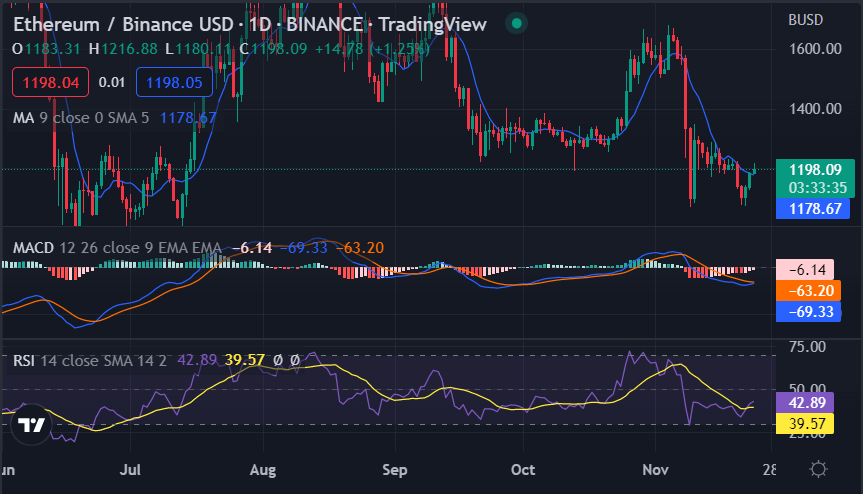Click the pink −6.14 MACD axis label

(805, 270)
